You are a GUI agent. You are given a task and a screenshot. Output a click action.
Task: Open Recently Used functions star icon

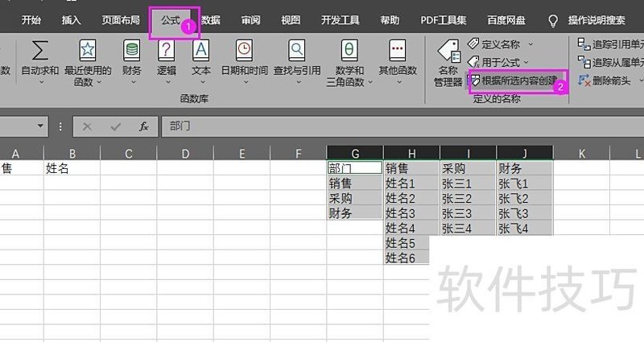coord(88,51)
